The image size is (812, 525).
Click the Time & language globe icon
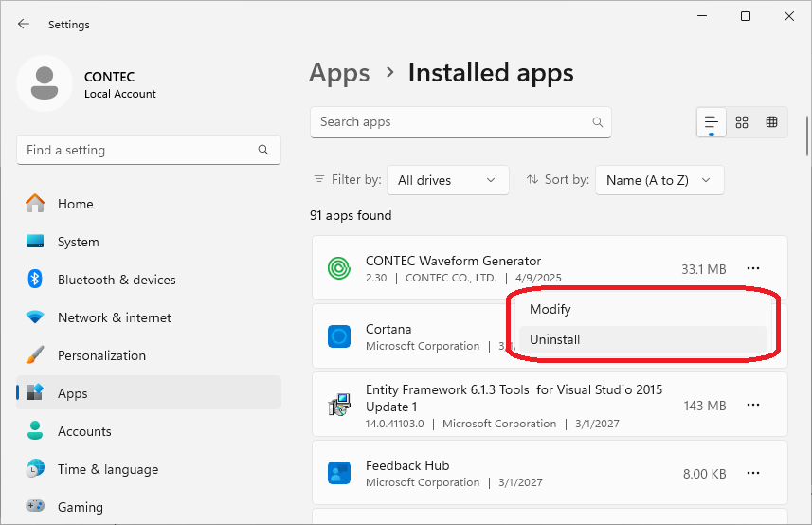(x=35, y=468)
